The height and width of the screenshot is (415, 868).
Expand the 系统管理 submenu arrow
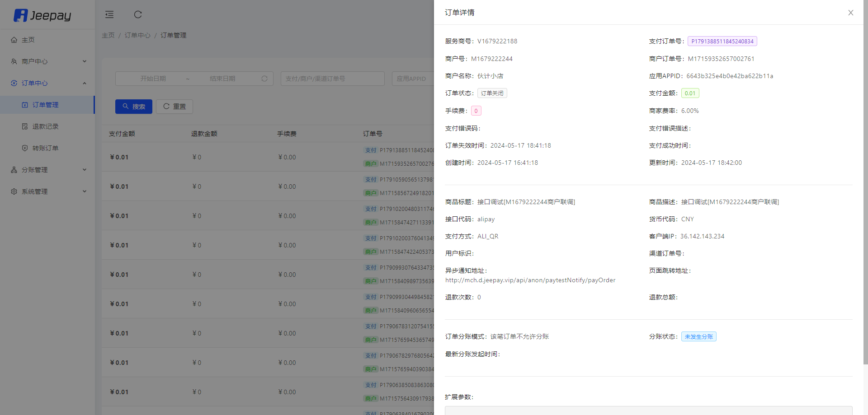coord(85,191)
